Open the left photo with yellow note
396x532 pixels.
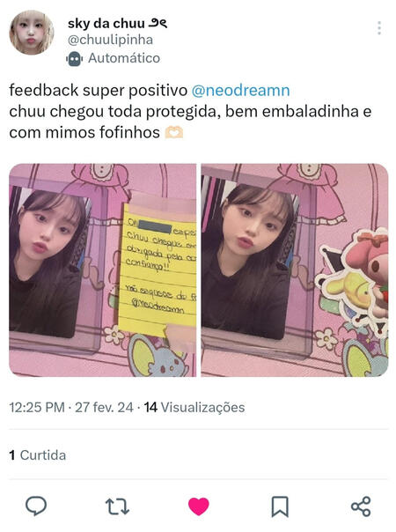[x=103, y=270]
